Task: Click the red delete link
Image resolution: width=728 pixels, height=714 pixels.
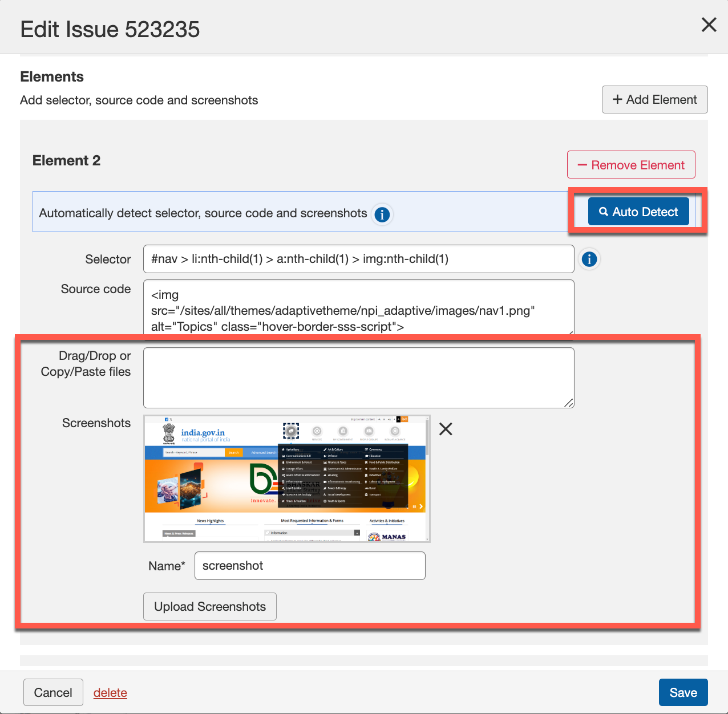Action: (x=110, y=692)
